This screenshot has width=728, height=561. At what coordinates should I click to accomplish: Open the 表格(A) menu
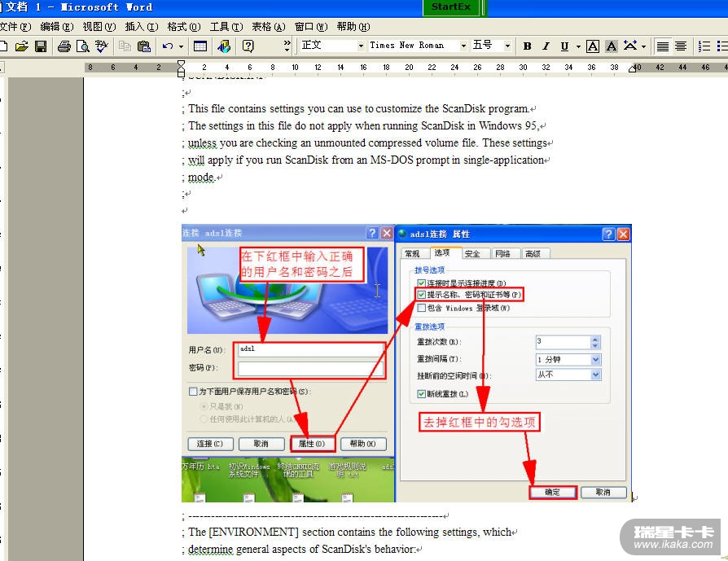(x=269, y=27)
